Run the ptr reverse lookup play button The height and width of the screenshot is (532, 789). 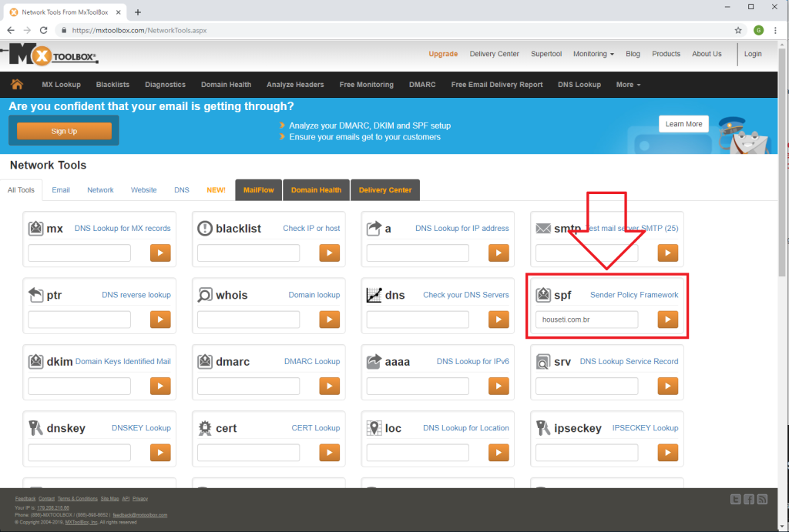[x=160, y=320]
